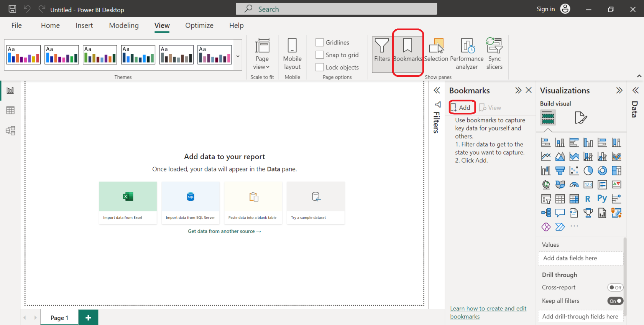Screen dimensions: 644x325
Task: Add a new bookmark
Action: pyautogui.click(x=461, y=107)
